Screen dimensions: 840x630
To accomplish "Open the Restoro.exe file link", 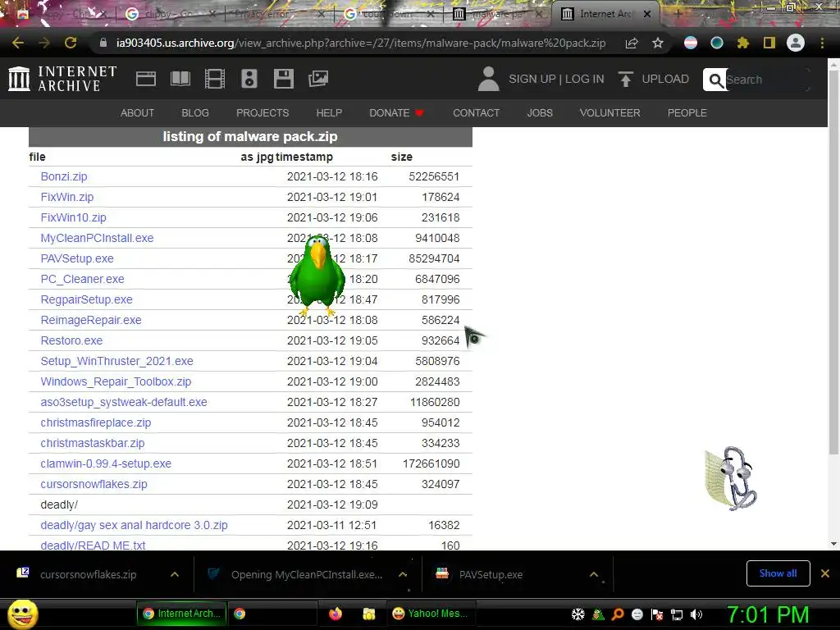I will click(x=71, y=340).
